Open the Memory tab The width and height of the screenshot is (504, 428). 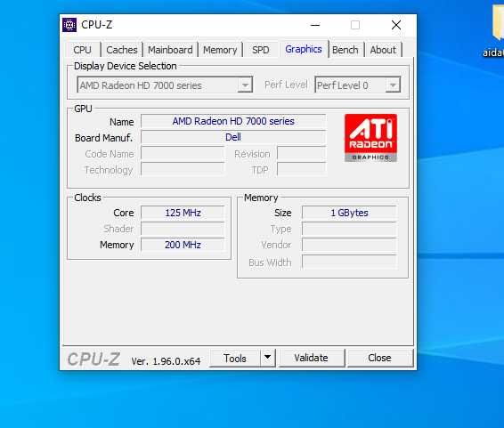pyautogui.click(x=220, y=50)
